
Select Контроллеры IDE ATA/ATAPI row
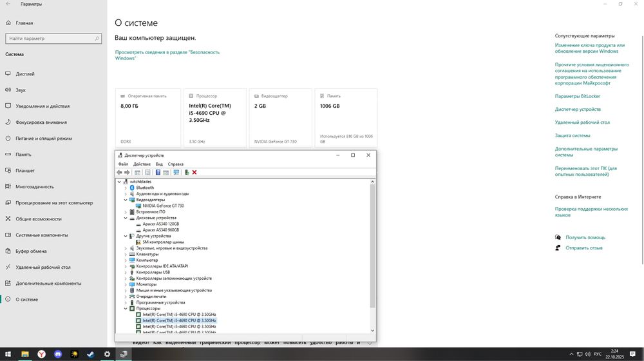162,266
